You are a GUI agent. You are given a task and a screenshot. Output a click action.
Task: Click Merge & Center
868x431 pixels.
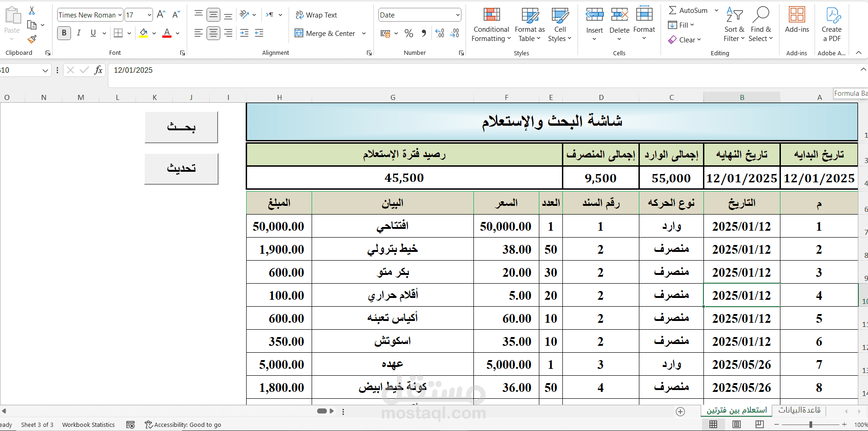[x=325, y=33]
